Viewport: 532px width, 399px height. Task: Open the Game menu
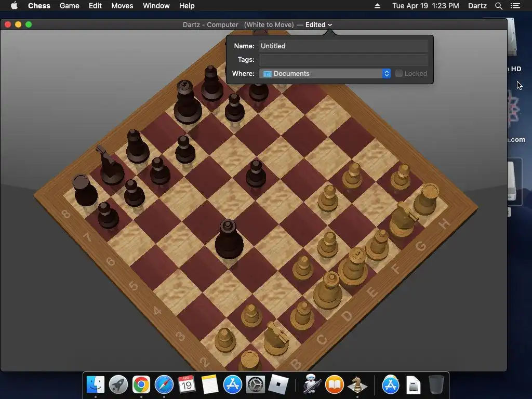(70, 6)
